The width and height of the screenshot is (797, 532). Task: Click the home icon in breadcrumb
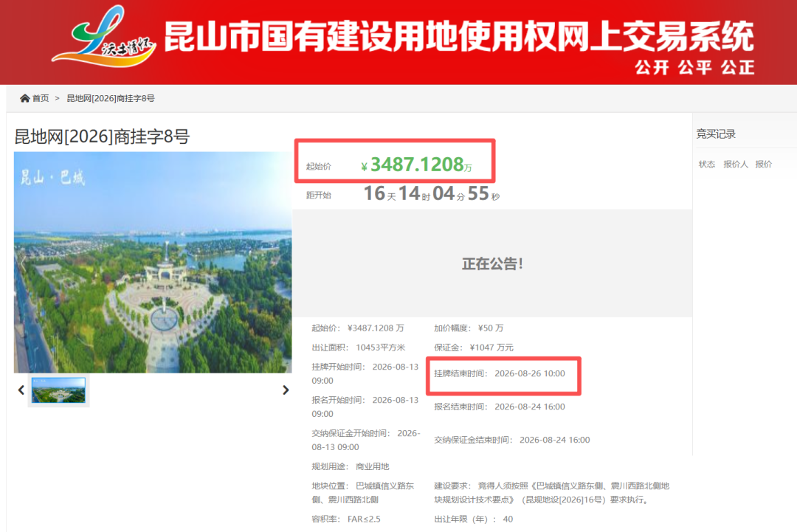pos(24,98)
